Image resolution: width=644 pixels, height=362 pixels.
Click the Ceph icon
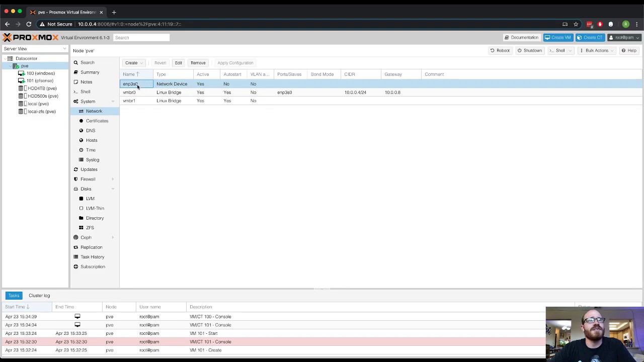point(75,237)
